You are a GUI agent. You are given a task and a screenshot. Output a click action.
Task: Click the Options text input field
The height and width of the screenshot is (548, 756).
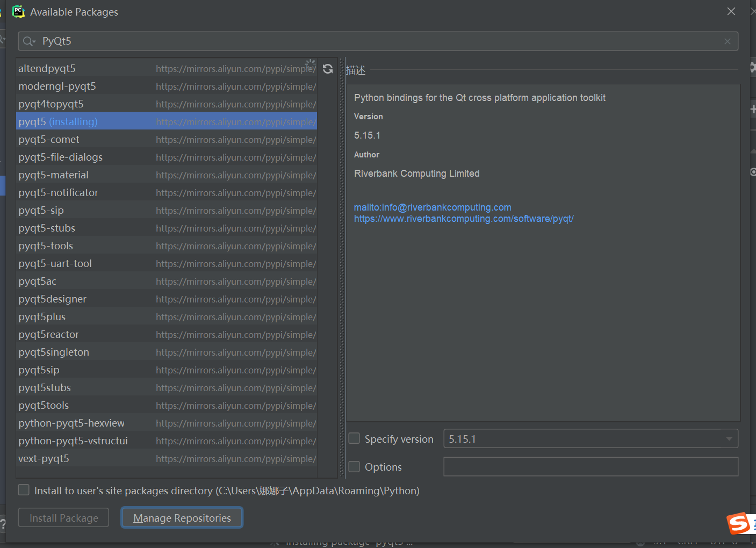(591, 466)
